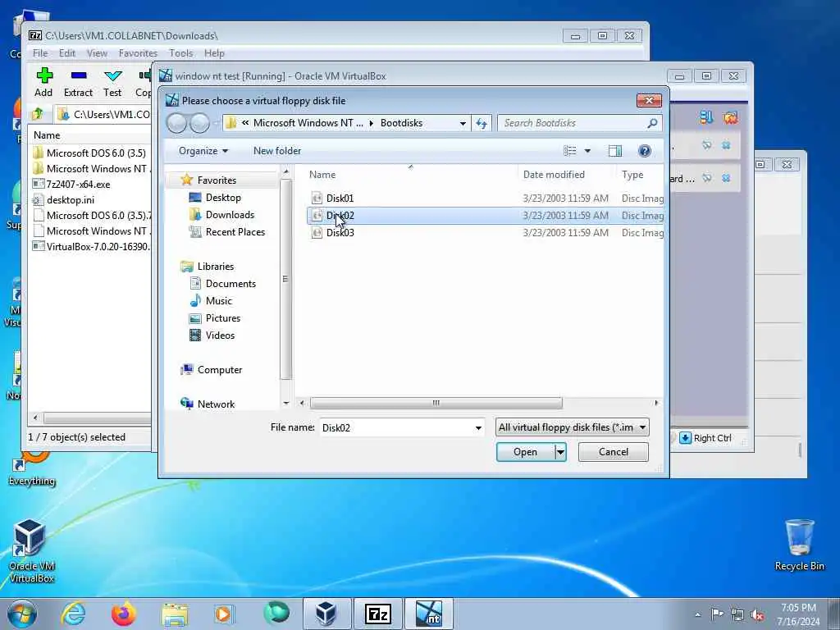This screenshot has height=630, width=840.
Task: Open the Organize menu
Action: point(203,151)
